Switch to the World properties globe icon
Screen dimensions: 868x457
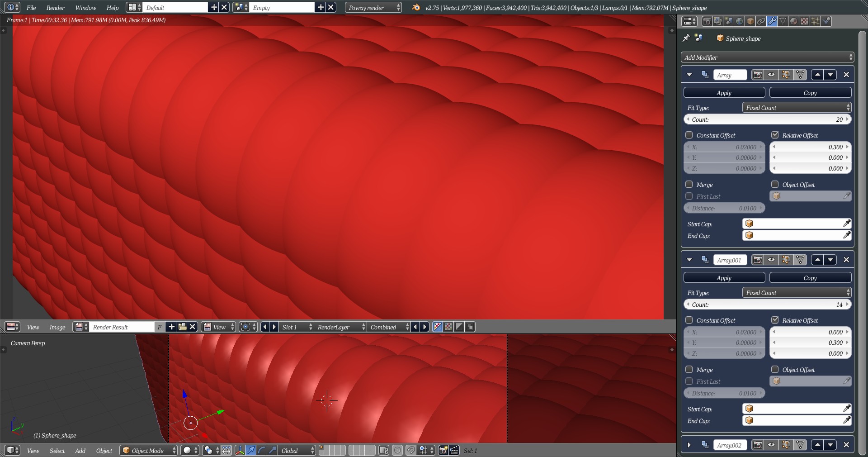point(740,21)
